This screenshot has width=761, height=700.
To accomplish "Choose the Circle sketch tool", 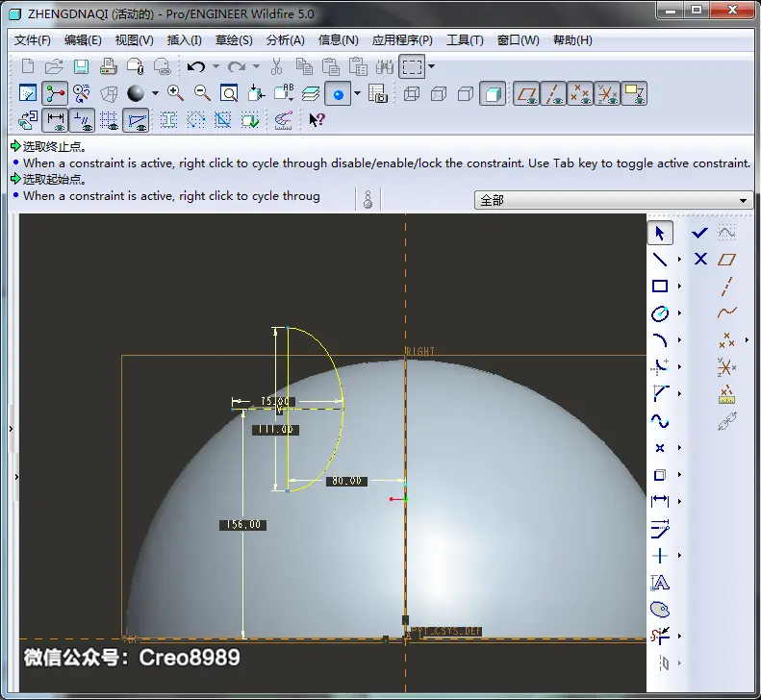I will coord(660,313).
